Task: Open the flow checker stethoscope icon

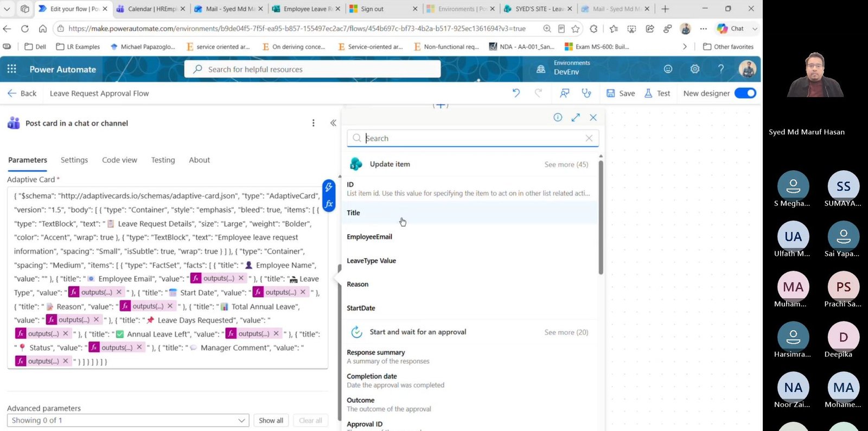Action: coord(586,93)
